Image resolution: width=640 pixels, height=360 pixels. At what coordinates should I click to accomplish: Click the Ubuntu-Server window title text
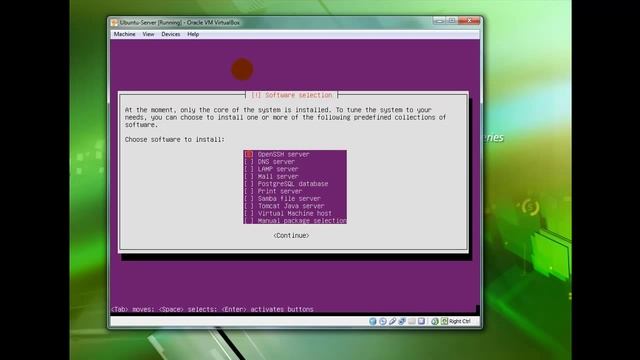pos(180,22)
